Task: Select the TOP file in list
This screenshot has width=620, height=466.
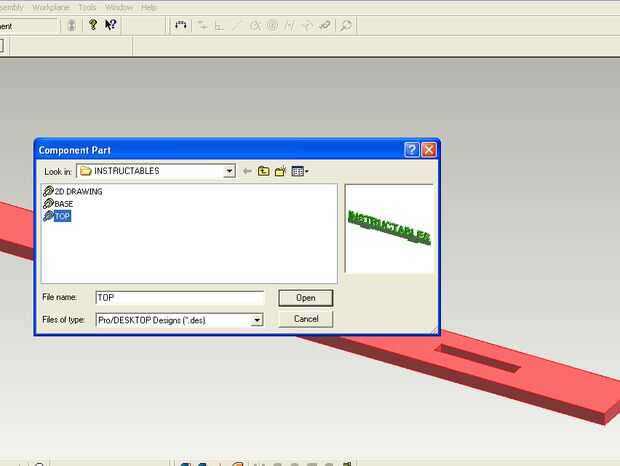Action: click(57, 216)
